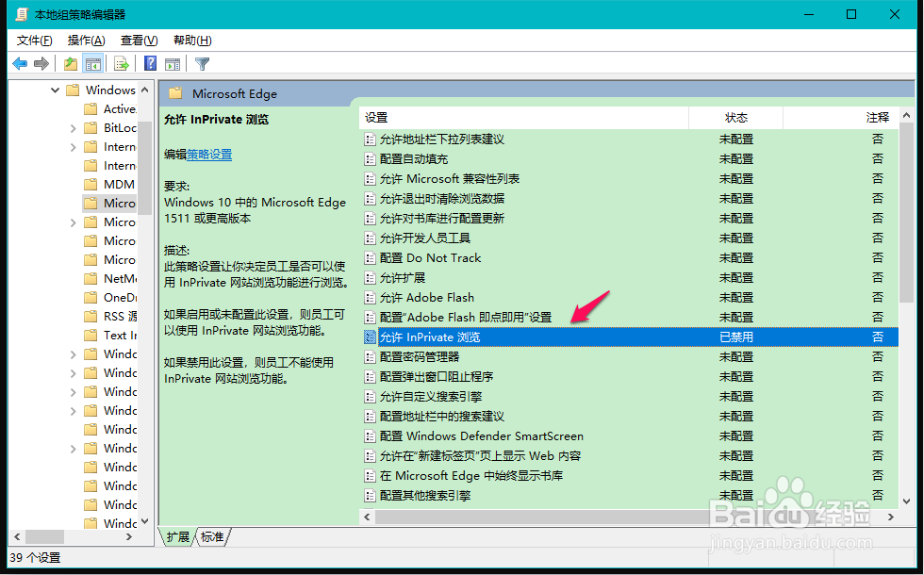
Task: Open the 策略设置 edit link
Action: (x=209, y=155)
